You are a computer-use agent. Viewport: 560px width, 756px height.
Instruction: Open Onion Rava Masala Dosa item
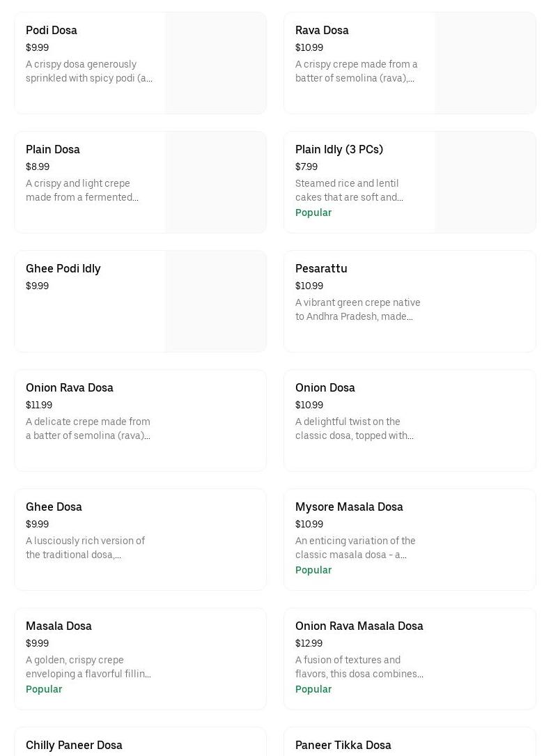tap(359, 626)
